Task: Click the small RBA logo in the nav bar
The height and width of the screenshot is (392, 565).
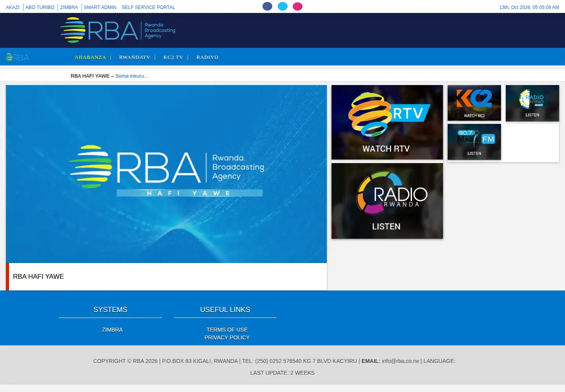Action: 17,57
